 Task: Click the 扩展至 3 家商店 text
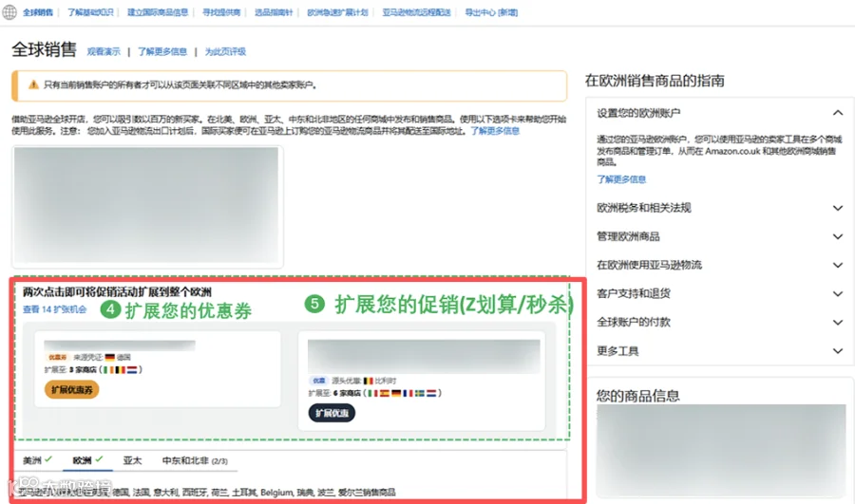coord(70,370)
